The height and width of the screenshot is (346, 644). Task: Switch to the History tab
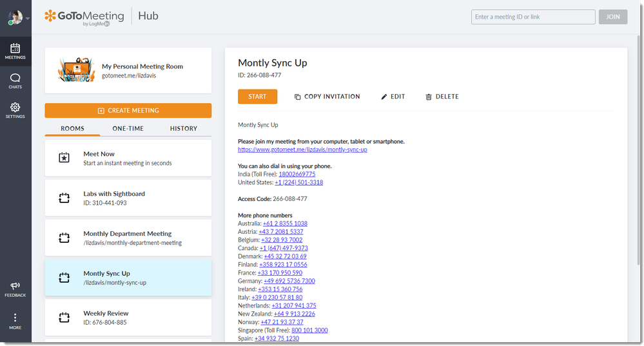pos(184,128)
